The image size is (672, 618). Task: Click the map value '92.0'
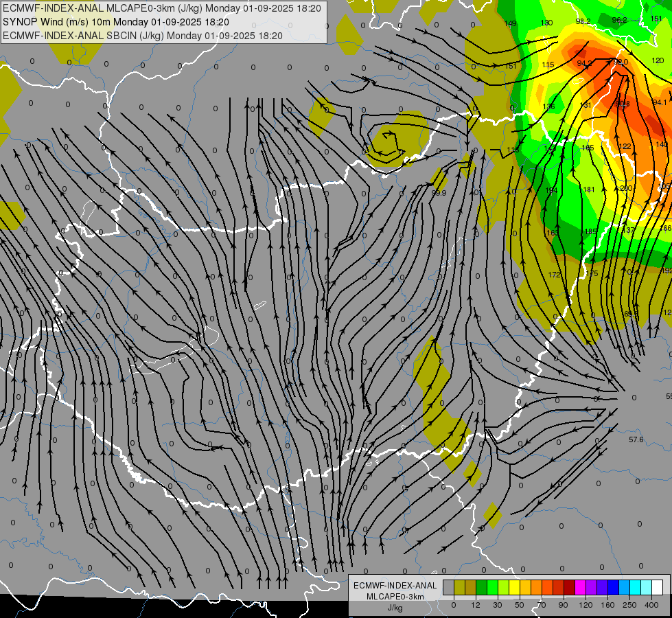[621, 62]
